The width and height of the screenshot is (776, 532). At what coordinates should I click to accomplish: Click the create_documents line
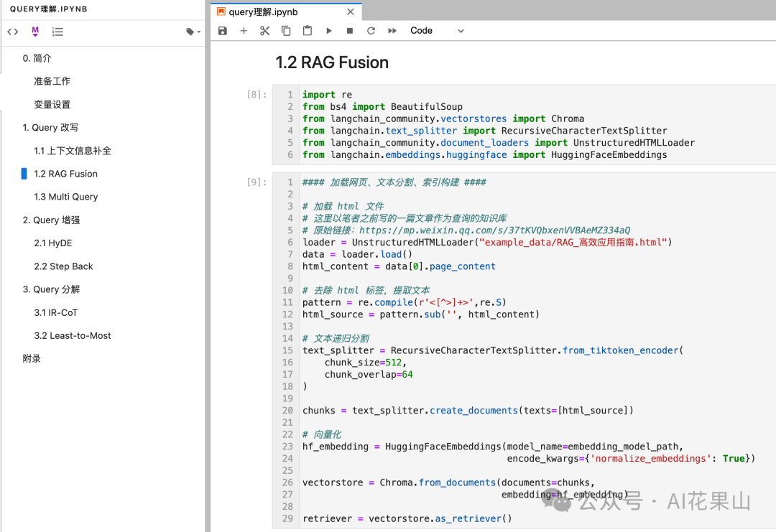coord(468,411)
